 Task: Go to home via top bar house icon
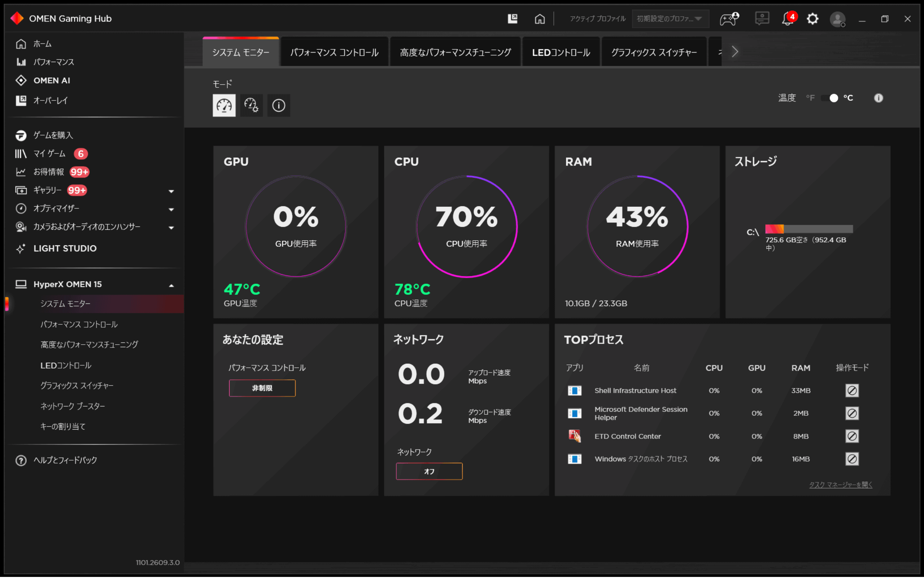pos(540,18)
